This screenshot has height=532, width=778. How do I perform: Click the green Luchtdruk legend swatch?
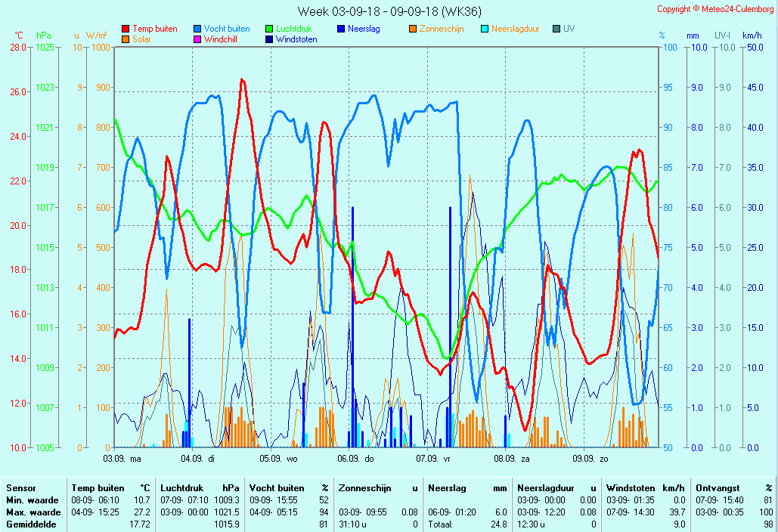(x=269, y=29)
